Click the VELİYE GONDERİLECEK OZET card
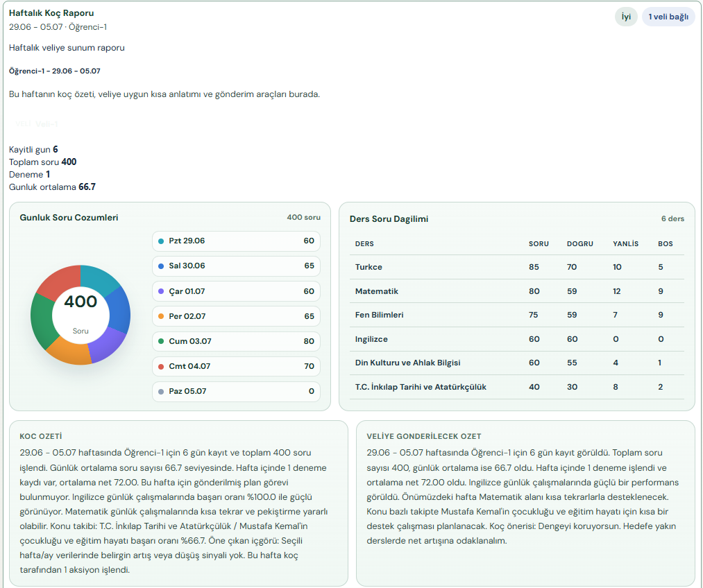 tap(525, 503)
